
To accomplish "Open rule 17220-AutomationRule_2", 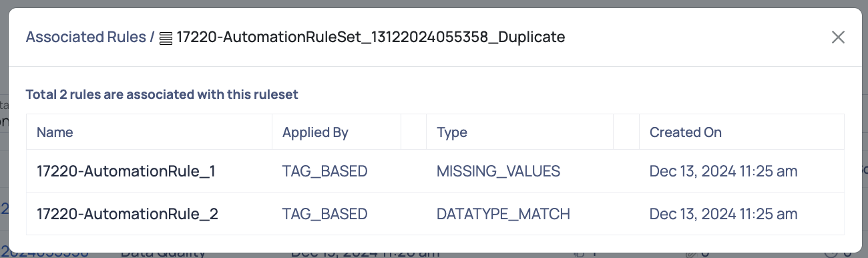I will coord(128,214).
